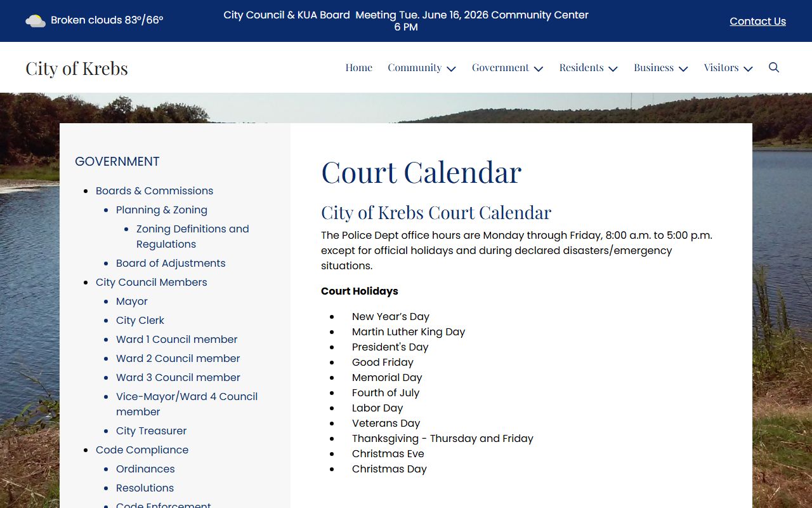The image size is (812, 508).
Task: Click the New Year's Day list item
Action: tap(391, 316)
